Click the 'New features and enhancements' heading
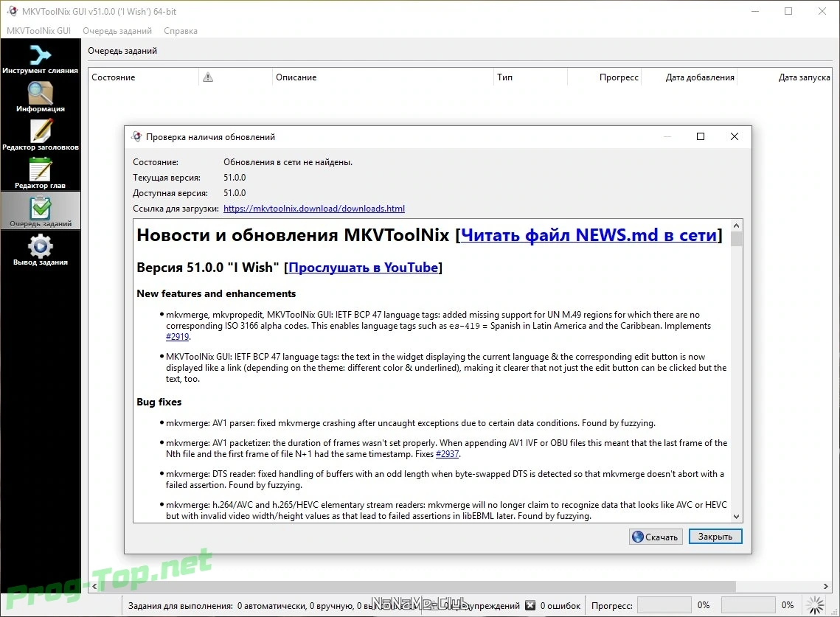The image size is (840, 617). [x=216, y=293]
